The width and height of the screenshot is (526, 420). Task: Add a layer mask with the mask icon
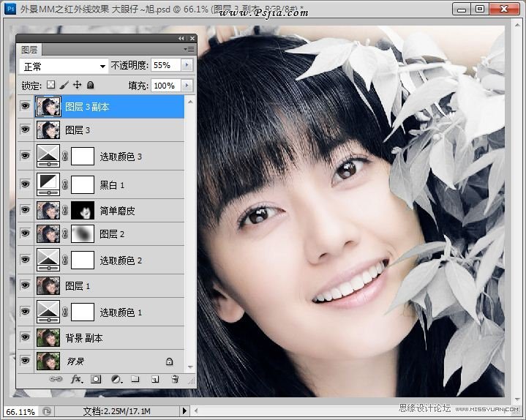(96, 380)
